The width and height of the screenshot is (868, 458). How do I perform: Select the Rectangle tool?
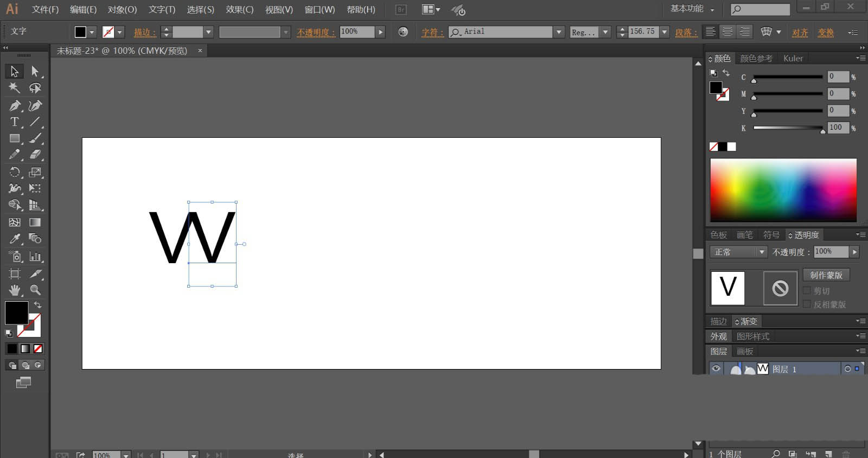tap(15, 138)
